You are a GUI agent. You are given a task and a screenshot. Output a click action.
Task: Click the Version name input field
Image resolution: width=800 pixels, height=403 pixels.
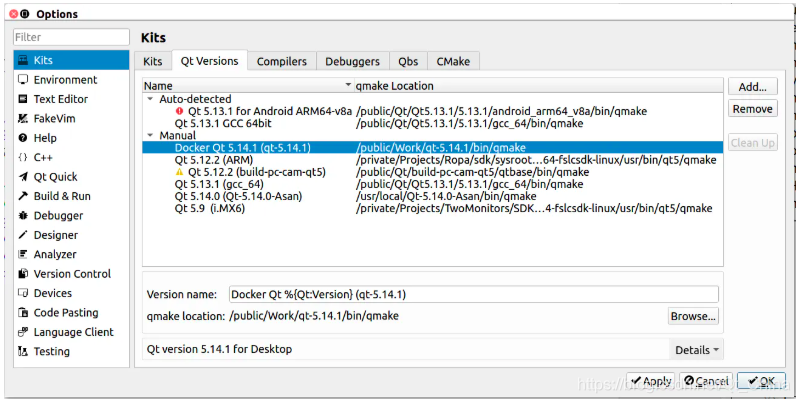[473, 294]
